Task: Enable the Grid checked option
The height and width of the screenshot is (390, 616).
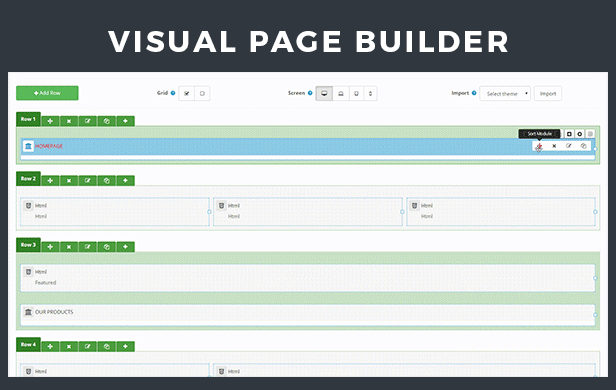Action: click(x=187, y=93)
